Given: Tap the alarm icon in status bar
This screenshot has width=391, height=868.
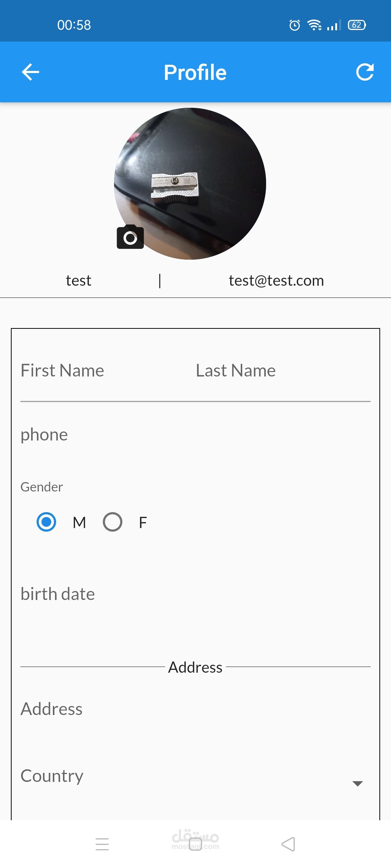Looking at the screenshot, I should coord(295,25).
